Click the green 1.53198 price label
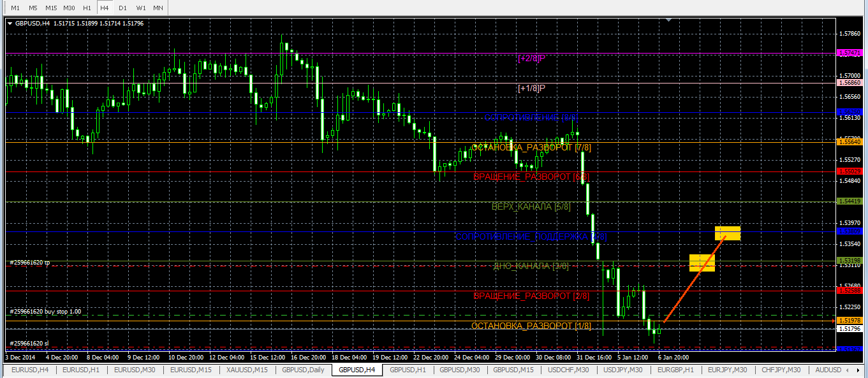The width and height of the screenshot is (868, 378). tap(849, 261)
